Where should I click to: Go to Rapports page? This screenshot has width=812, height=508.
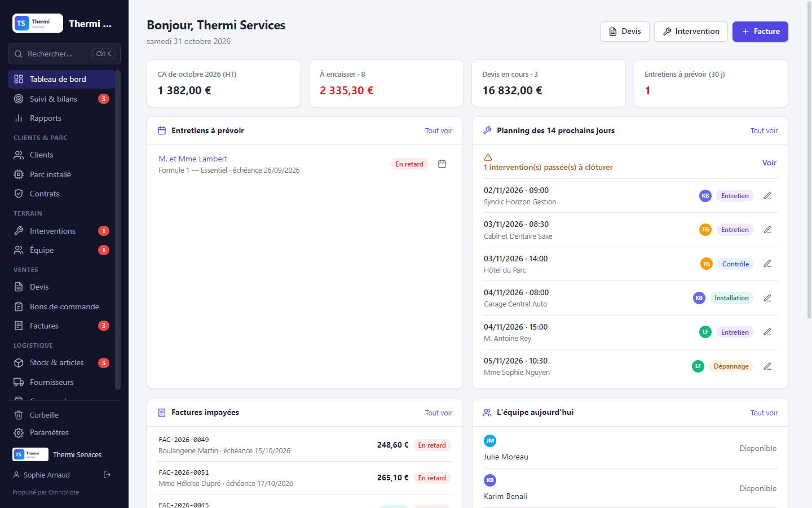[x=61, y=118]
